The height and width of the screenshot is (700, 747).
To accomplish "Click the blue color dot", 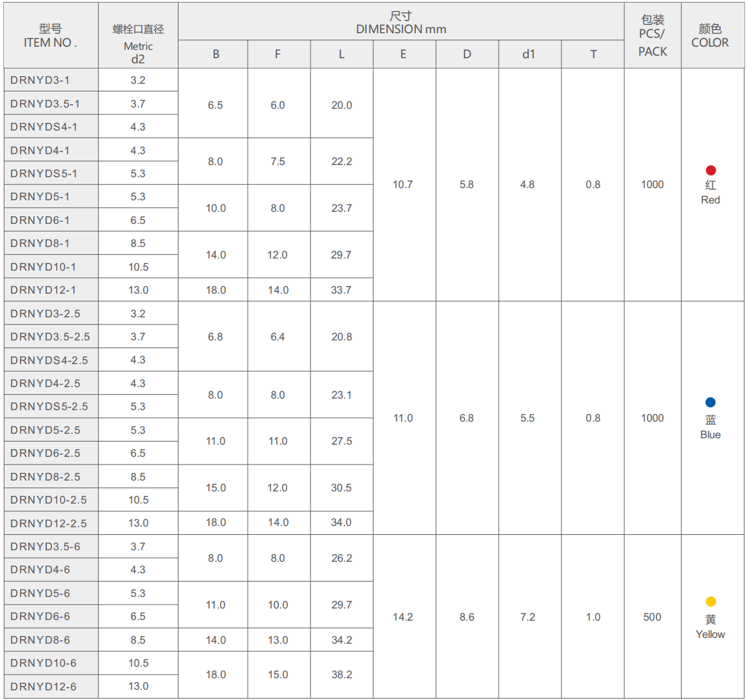I will [711, 402].
